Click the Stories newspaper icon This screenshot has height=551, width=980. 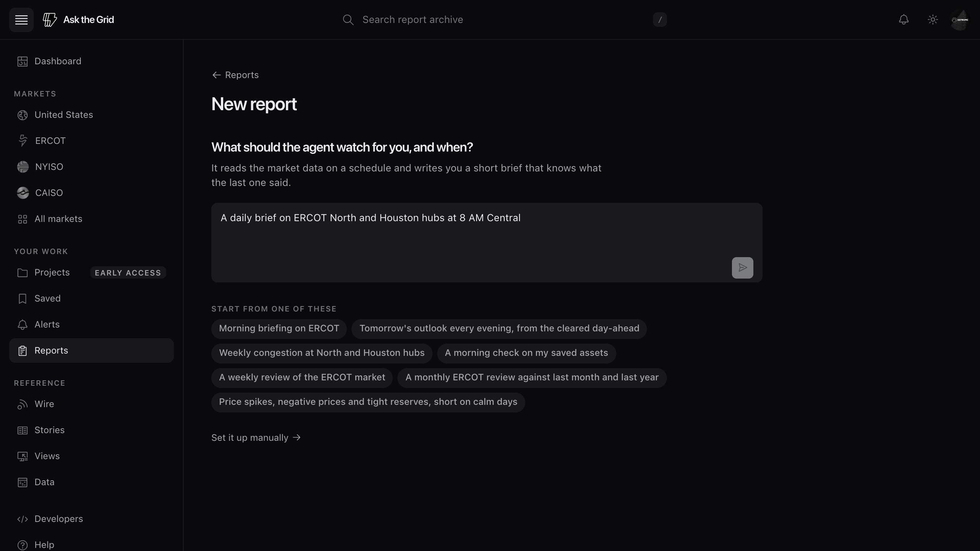(23, 430)
